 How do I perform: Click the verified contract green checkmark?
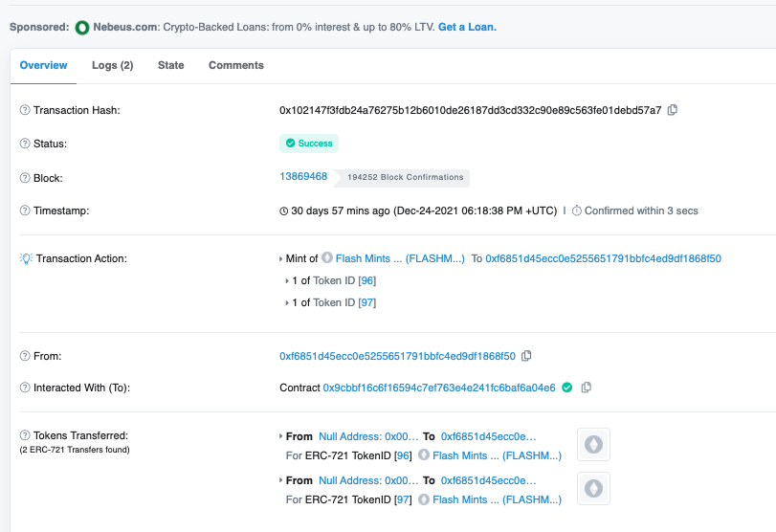(x=567, y=388)
